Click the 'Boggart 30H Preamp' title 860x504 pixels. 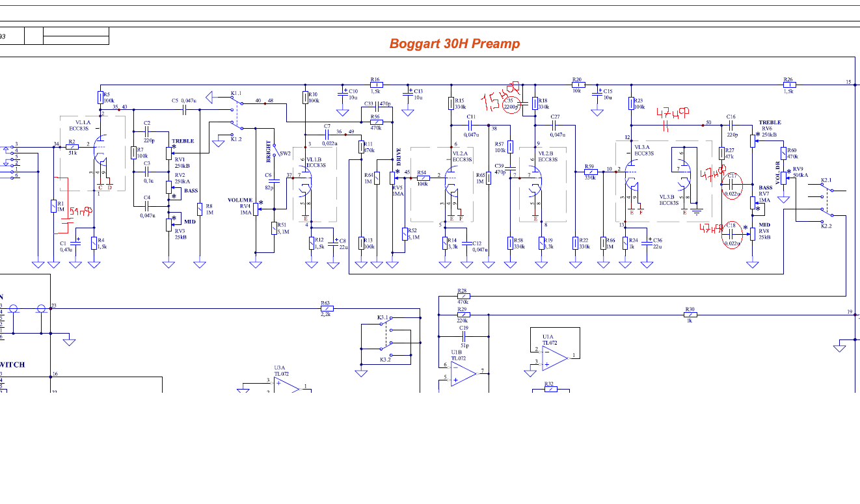point(455,44)
